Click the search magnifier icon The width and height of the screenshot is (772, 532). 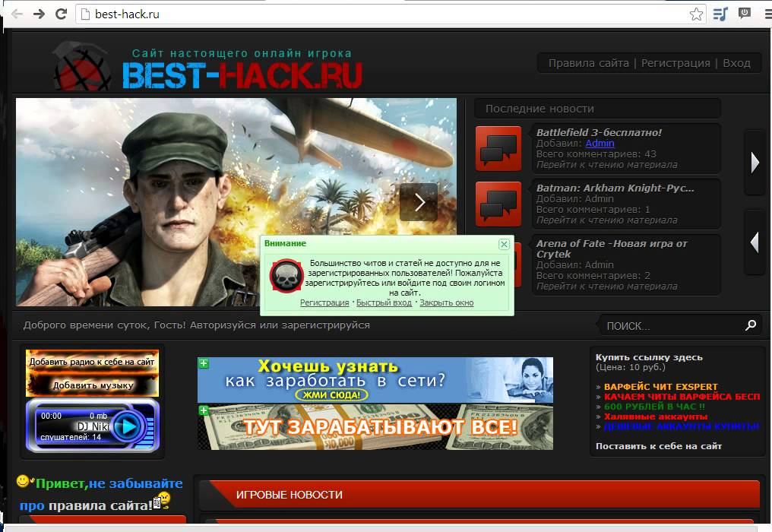(x=751, y=325)
